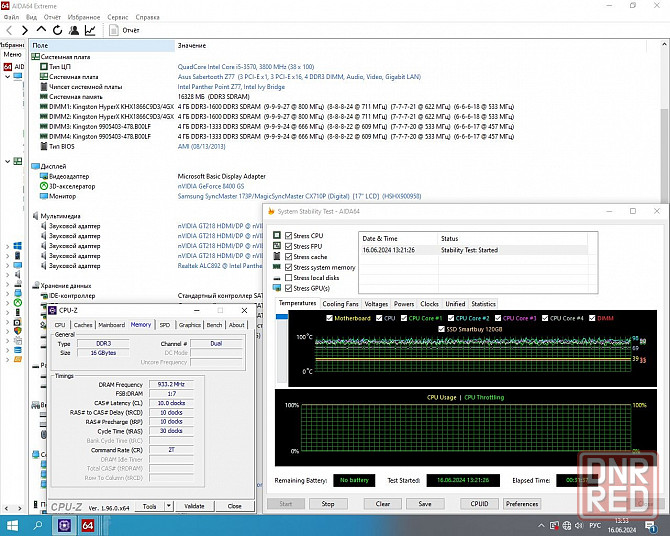The height and width of the screenshot is (536, 670).
Task: Toggle the Stress cache checkbox
Action: click(x=288, y=256)
